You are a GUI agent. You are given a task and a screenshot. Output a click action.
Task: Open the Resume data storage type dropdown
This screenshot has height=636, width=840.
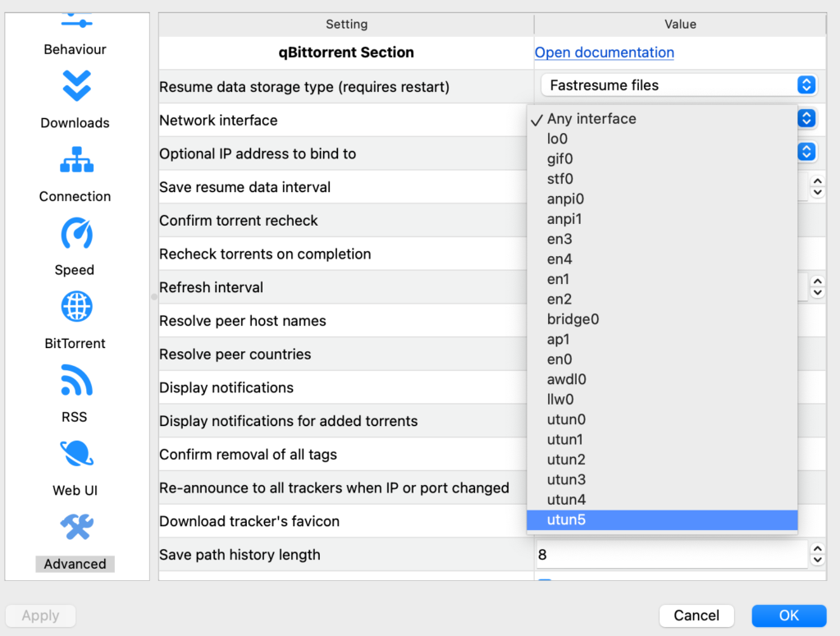(678, 85)
